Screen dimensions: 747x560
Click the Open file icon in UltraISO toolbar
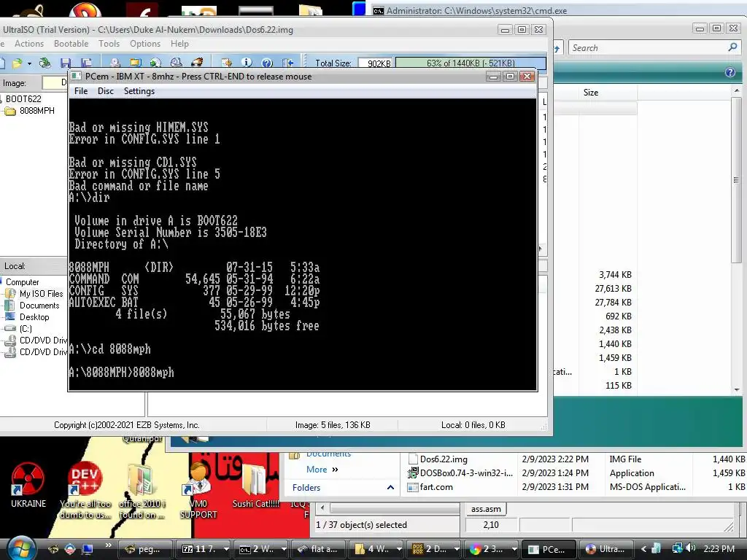click(x=18, y=63)
